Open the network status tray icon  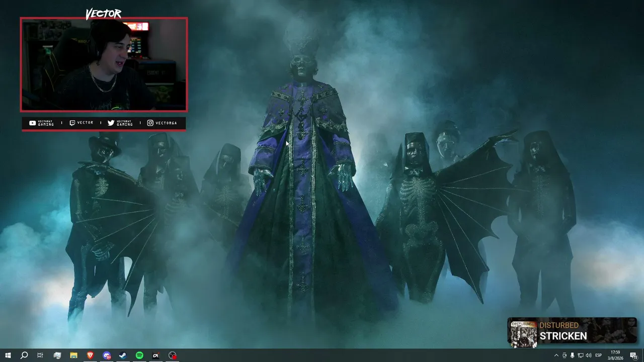[580, 355]
